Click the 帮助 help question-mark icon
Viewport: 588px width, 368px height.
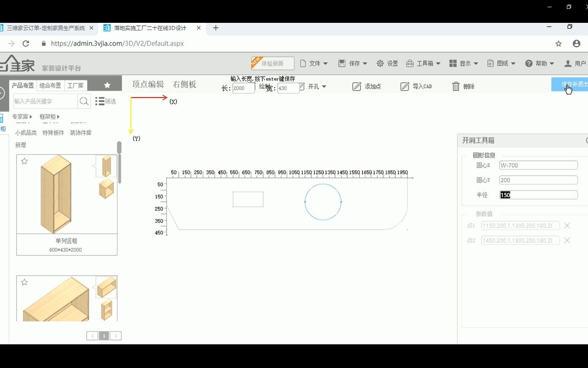pyautogui.click(x=528, y=63)
